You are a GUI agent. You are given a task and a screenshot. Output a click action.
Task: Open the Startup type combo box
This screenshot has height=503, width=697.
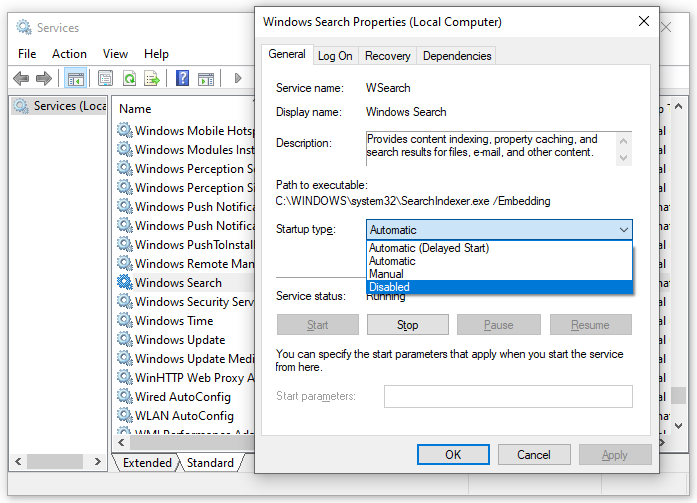[x=499, y=230]
